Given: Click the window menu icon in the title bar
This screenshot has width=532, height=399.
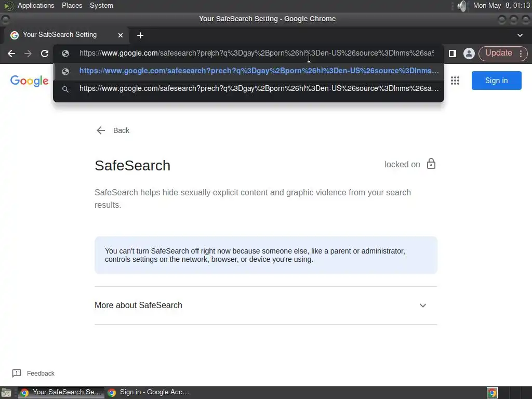Looking at the screenshot, I should tap(5, 20).
